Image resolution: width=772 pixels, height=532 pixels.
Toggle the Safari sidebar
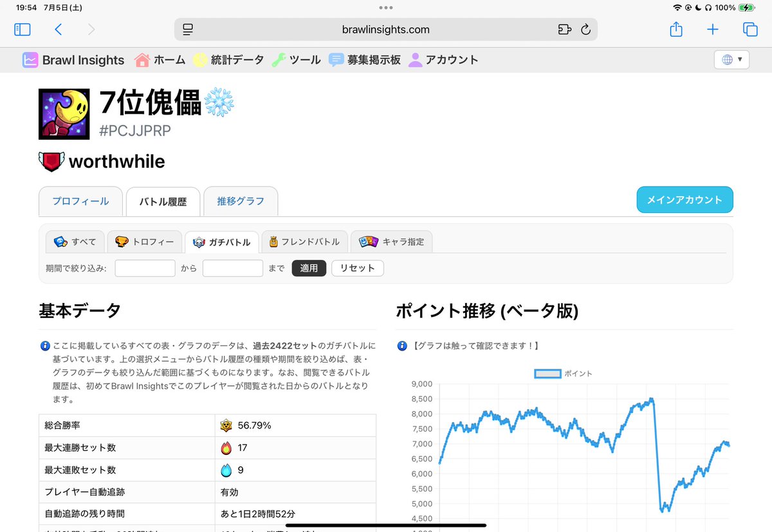[x=22, y=29]
